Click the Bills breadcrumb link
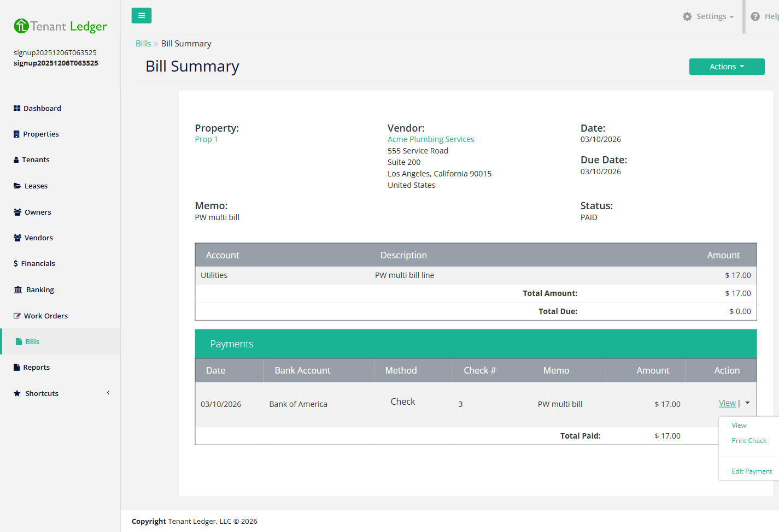Image resolution: width=779 pixels, height=532 pixels. 143,44
